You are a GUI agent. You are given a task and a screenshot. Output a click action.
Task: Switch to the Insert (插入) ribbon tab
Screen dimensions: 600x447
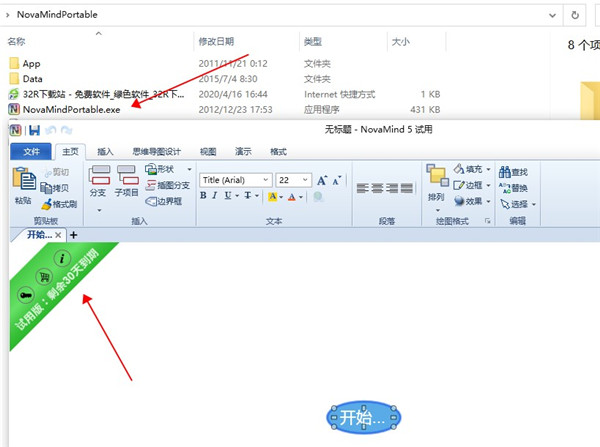coord(105,152)
